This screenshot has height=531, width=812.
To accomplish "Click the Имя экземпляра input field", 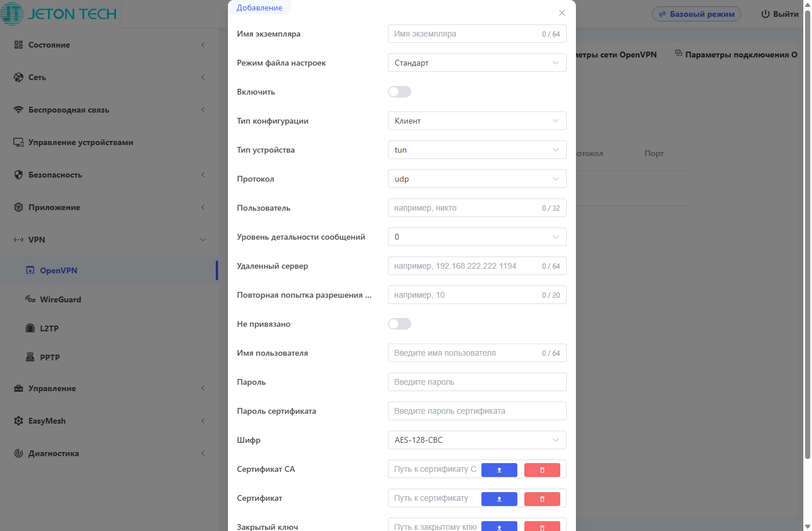I will pos(464,34).
